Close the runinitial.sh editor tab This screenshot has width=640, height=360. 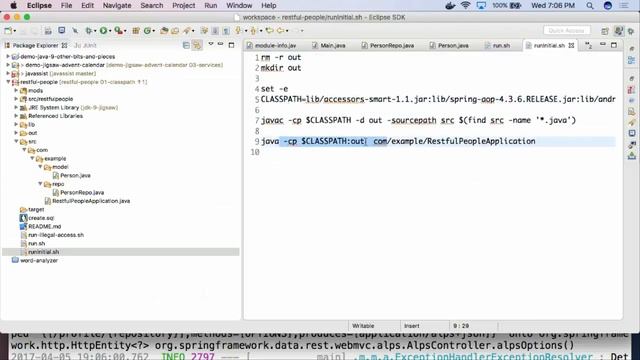(571, 45)
